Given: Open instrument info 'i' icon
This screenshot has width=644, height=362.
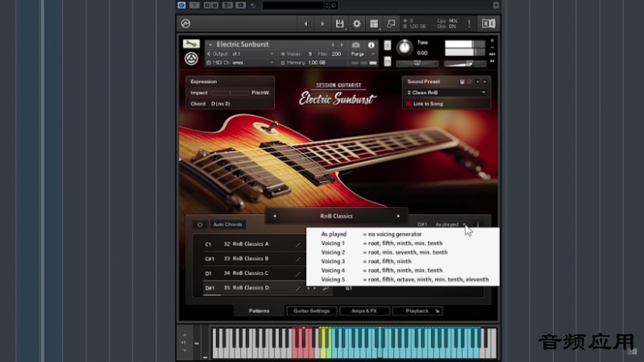Looking at the screenshot, I should click(371, 45).
